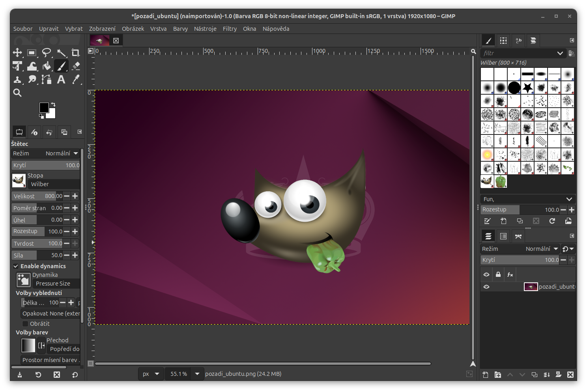This screenshot has width=587, height=392.
Task: Open the Channels tab in layers panel
Action: [x=503, y=236]
